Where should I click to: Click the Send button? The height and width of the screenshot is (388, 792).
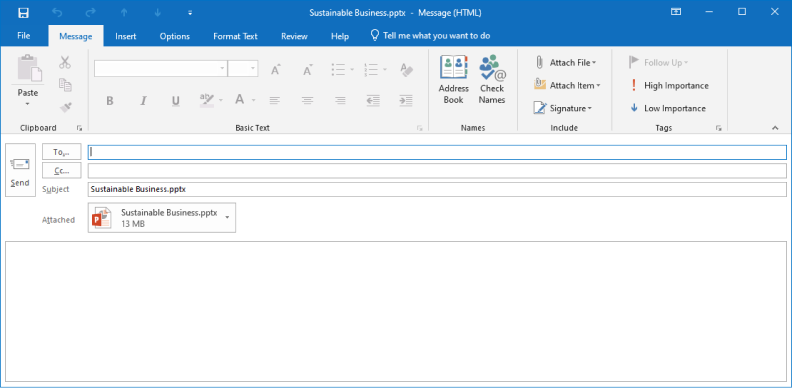(20, 170)
